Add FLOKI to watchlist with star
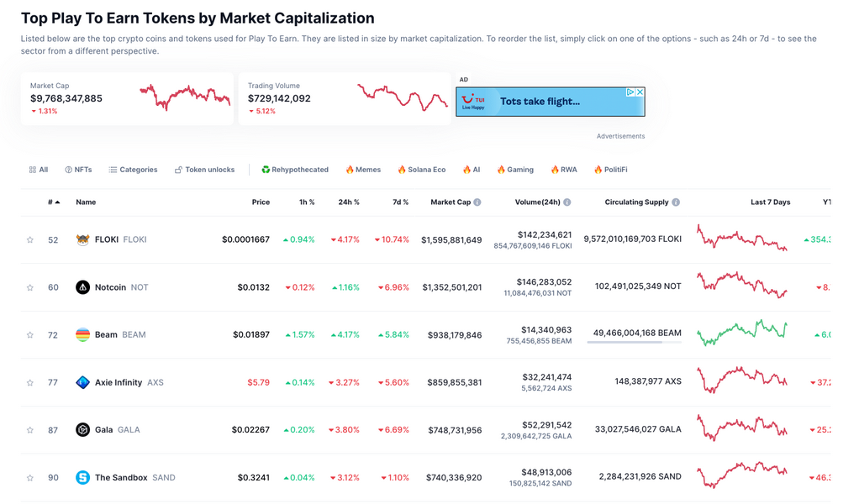This screenshot has width=859, height=504. click(30, 239)
